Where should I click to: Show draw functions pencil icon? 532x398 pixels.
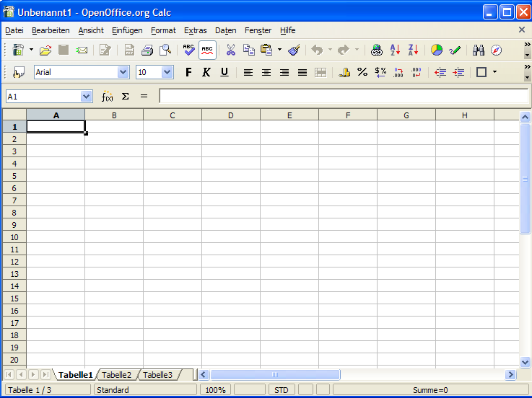click(x=455, y=50)
